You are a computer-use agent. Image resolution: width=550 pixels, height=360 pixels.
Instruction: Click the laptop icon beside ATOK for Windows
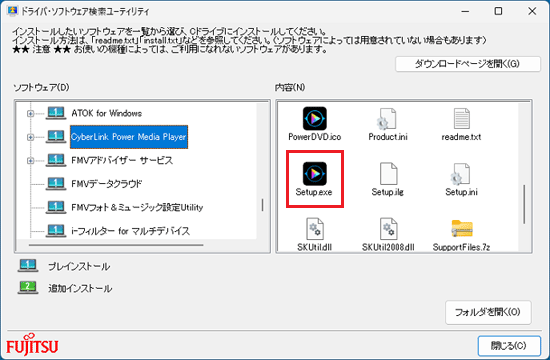coord(56,113)
